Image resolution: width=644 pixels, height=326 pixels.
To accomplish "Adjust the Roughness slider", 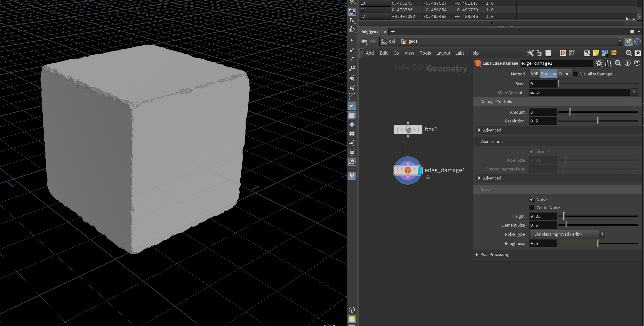I will [x=598, y=243].
